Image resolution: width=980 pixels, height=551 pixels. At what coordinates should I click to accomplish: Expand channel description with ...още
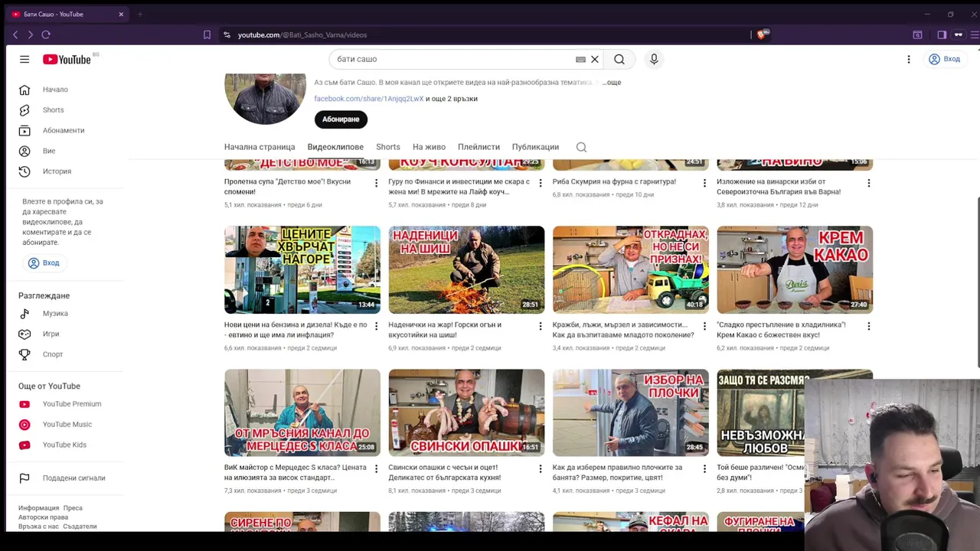tap(612, 82)
